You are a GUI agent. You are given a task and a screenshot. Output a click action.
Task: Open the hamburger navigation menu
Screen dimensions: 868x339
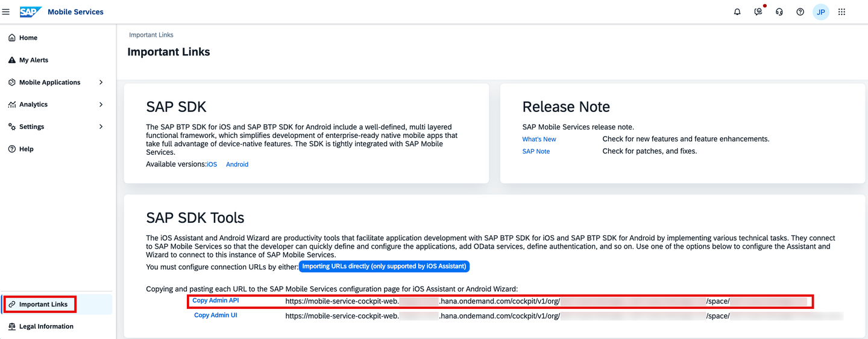pos(6,11)
